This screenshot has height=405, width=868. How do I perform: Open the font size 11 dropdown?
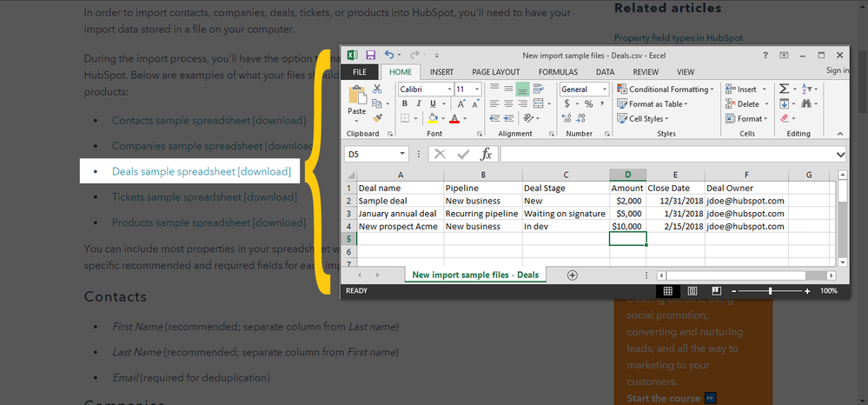point(477,90)
